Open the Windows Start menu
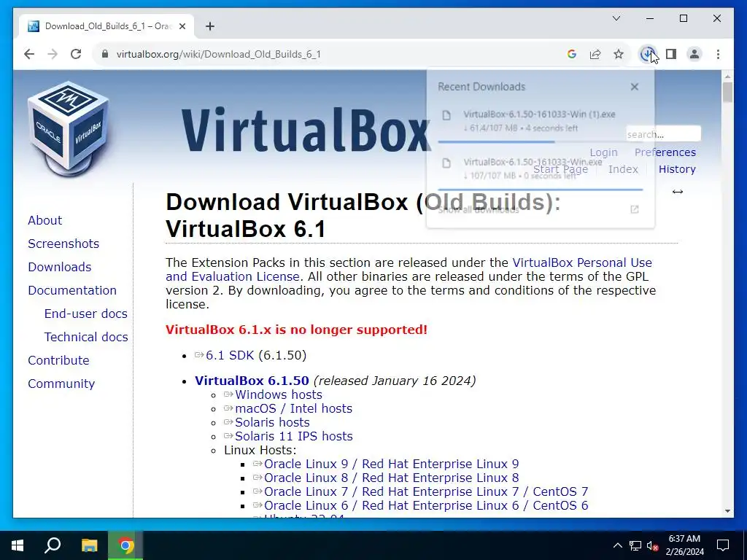747x560 pixels. tap(18, 545)
